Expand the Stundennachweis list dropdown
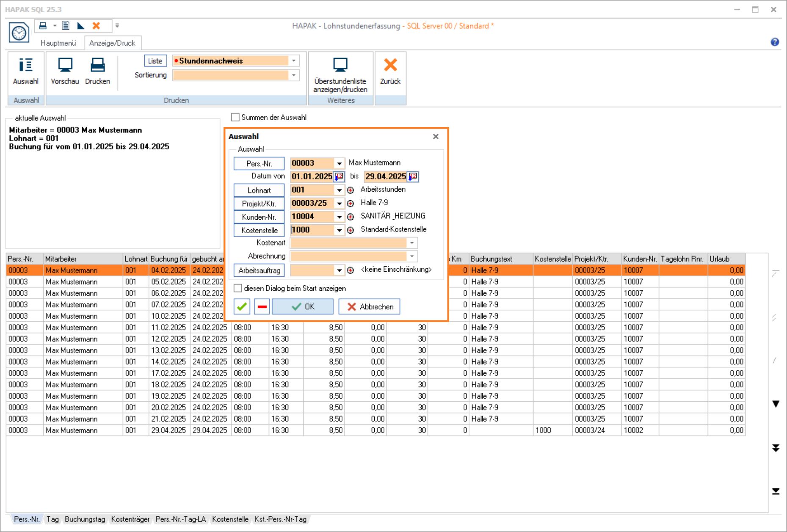 tap(294, 61)
